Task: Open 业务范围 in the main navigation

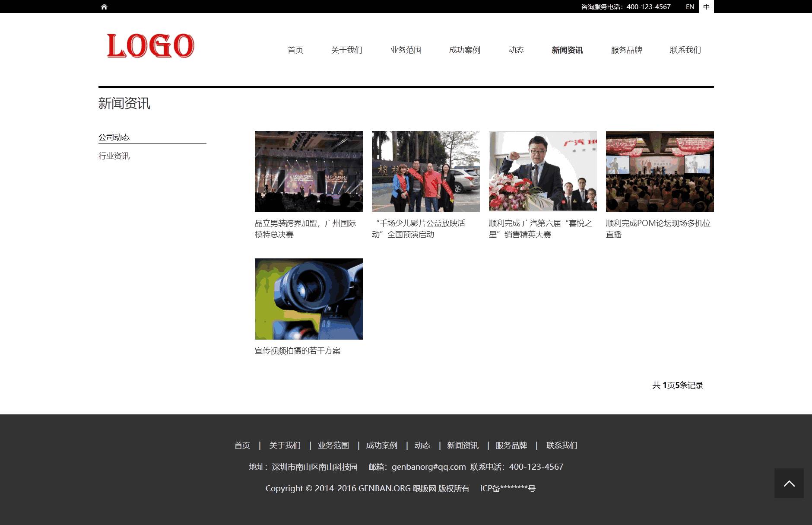Action: pos(406,50)
